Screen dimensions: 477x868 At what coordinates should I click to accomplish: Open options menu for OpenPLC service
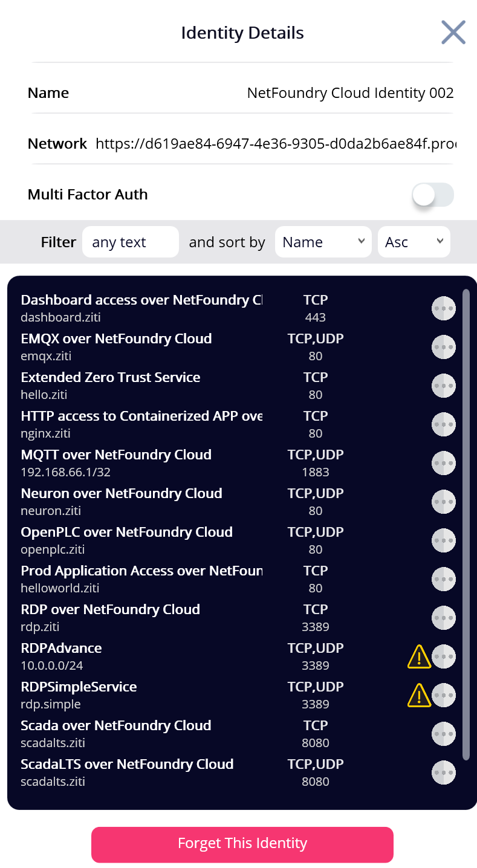444,540
